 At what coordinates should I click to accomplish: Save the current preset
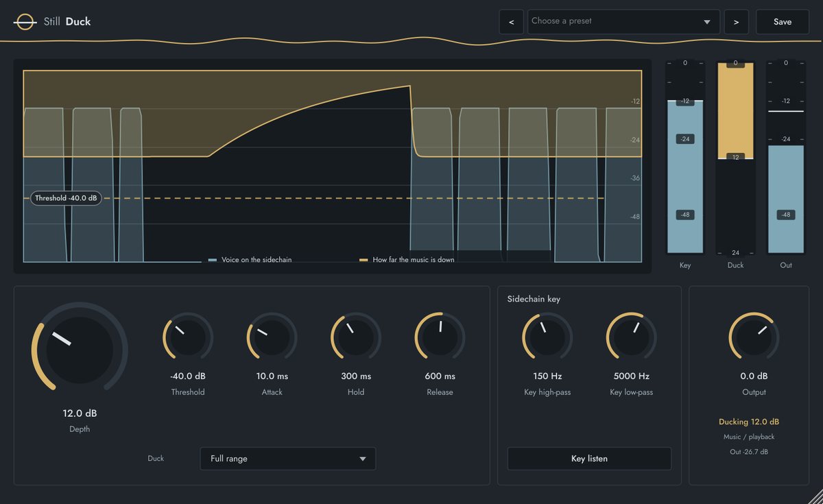click(783, 22)
